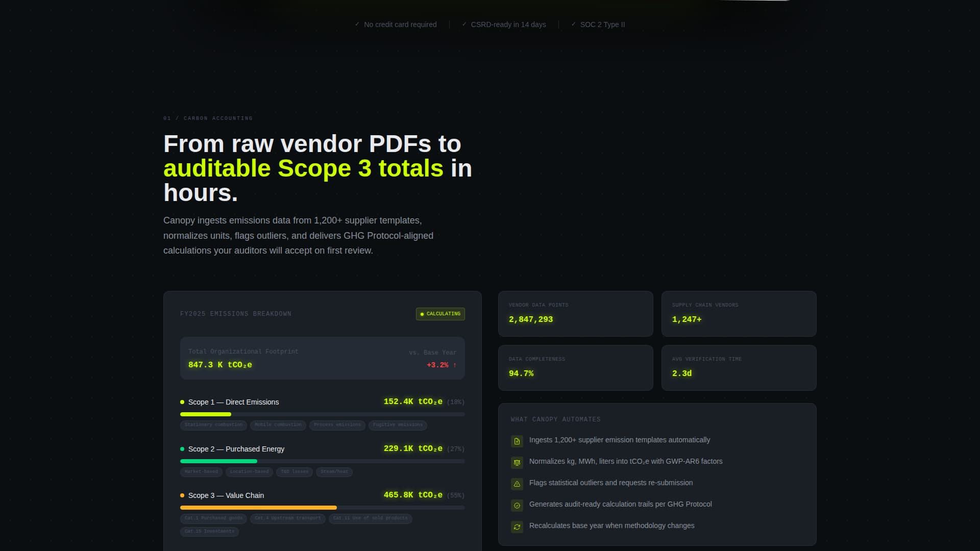Click the checkmark circle icon beside "Generates audit-ready"
The image size is (980, 551).
tap(517, 506)
